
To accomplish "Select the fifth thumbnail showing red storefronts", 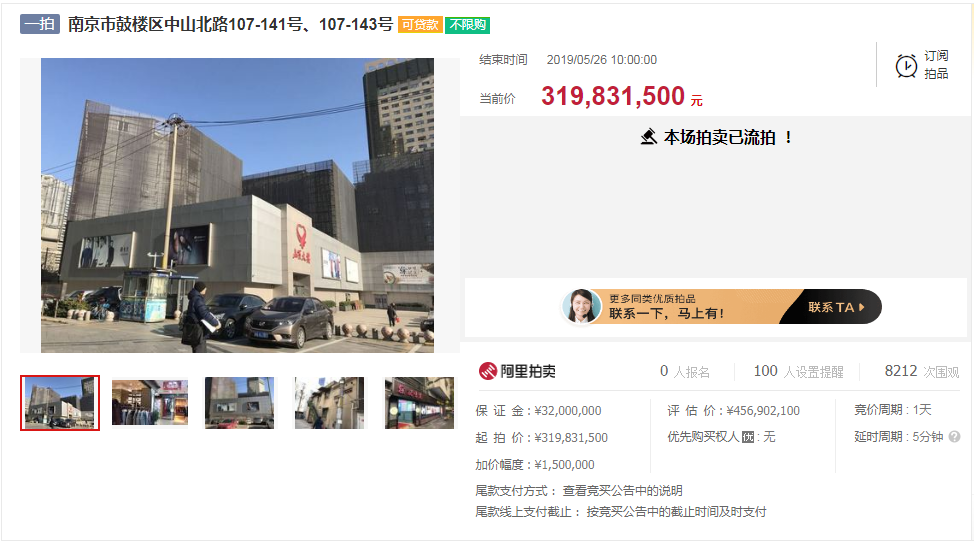I will (419, 403).
